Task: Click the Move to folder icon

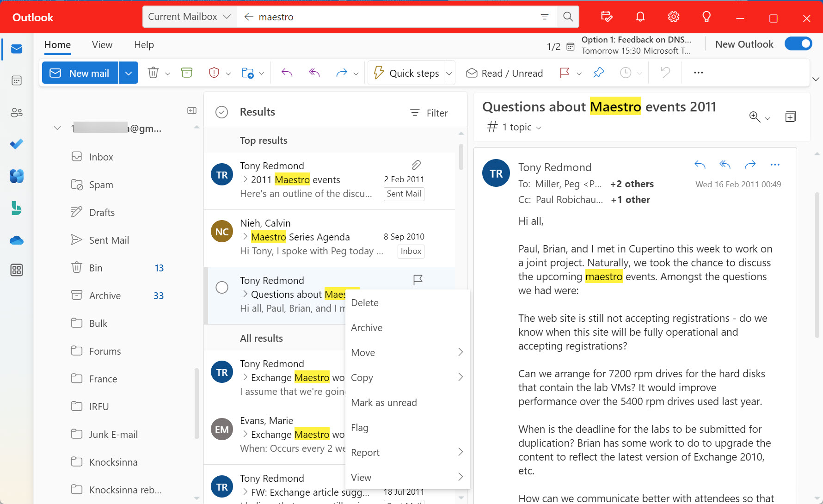Action: 247,73
